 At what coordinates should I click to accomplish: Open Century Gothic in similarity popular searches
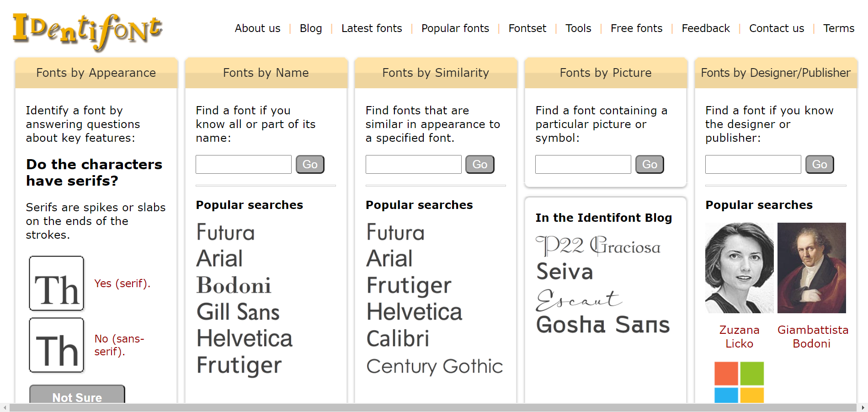(434, 366)
